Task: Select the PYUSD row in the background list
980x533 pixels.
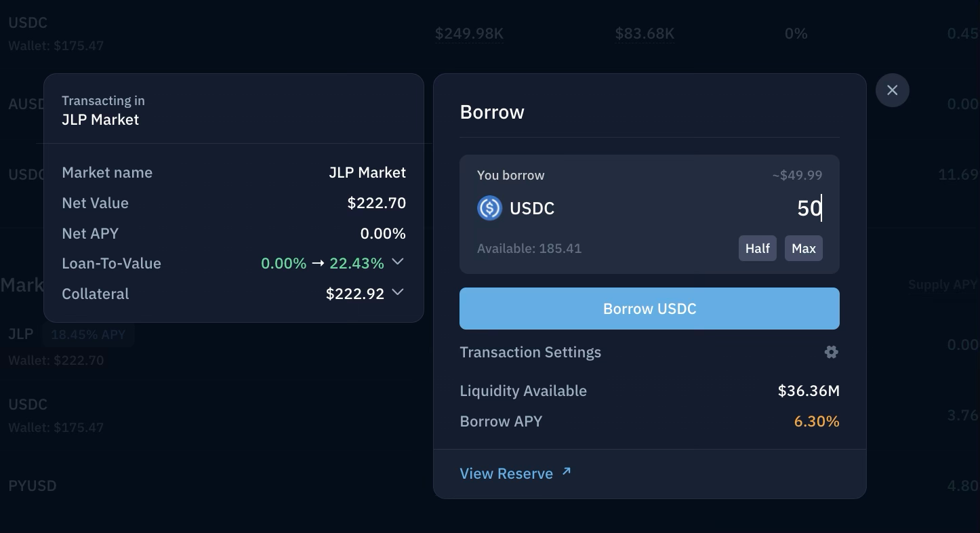Action: (33, 486)
